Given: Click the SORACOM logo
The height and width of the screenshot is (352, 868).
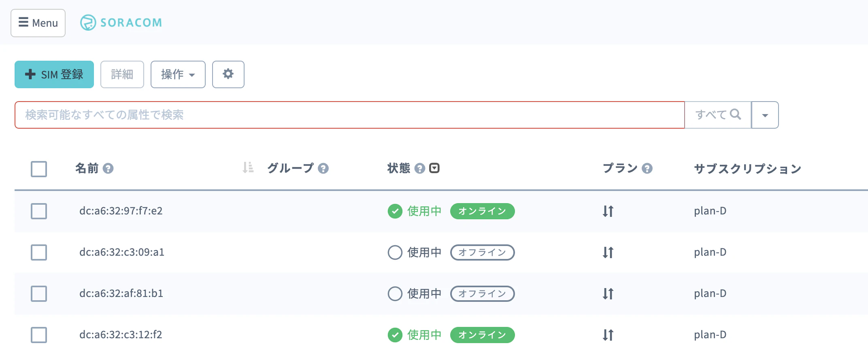Looking at the screenshot, I should [x=121, y=23].
